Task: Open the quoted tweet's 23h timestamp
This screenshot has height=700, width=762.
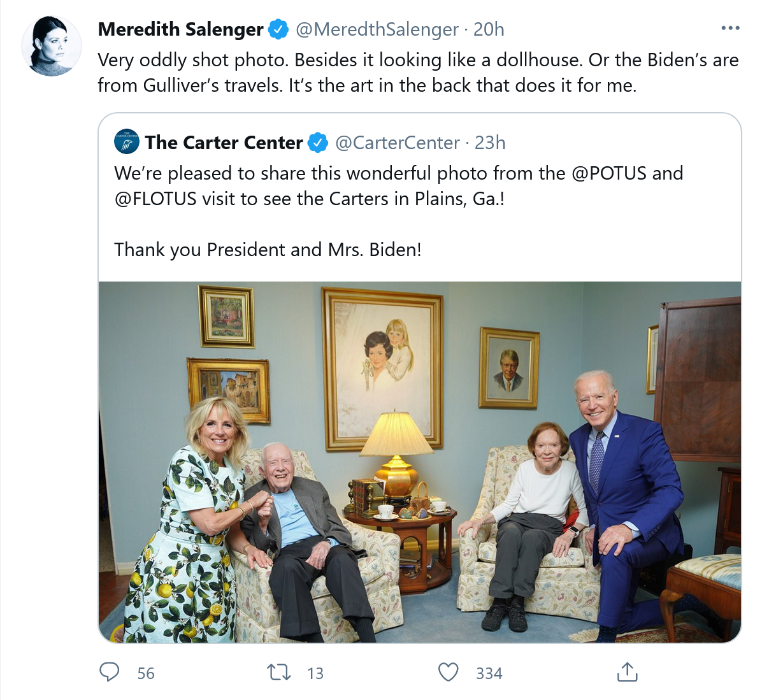Action: (x=490, y=143)
